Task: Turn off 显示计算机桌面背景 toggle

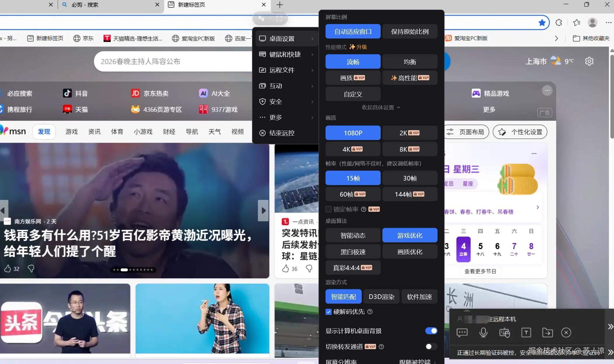Action: click(x=431, y=331)
